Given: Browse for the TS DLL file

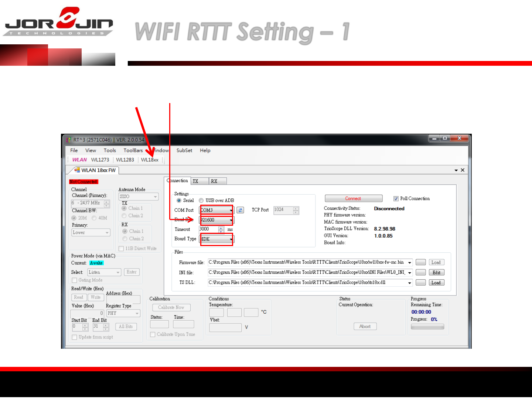Looking at the screenshot, I should click(421, 283).
